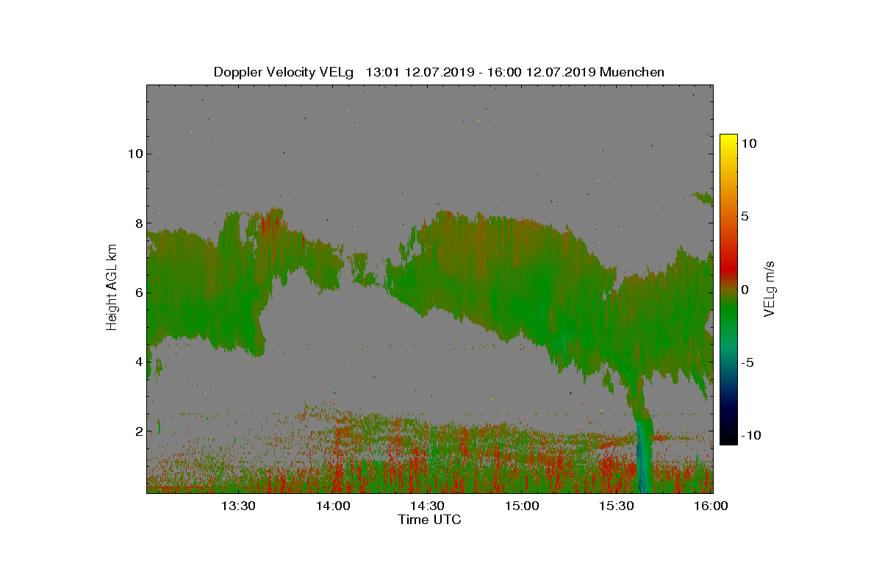882x588 pixels.
Task: Click the 'Height AGL km' y-axis label
Action: point(112,287)
